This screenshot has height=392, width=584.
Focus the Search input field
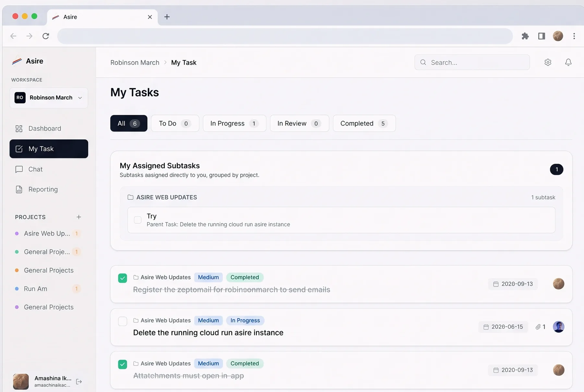[x=472, y=62]
